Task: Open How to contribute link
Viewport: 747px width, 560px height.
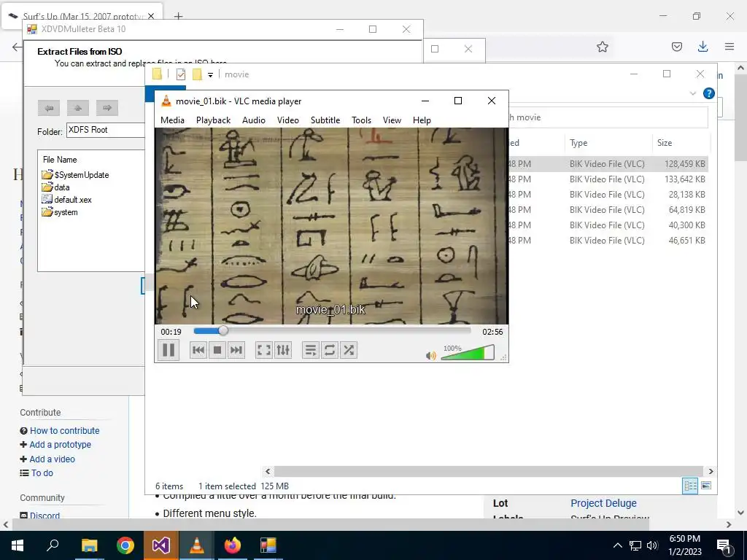Action: (x=65, y=430)
